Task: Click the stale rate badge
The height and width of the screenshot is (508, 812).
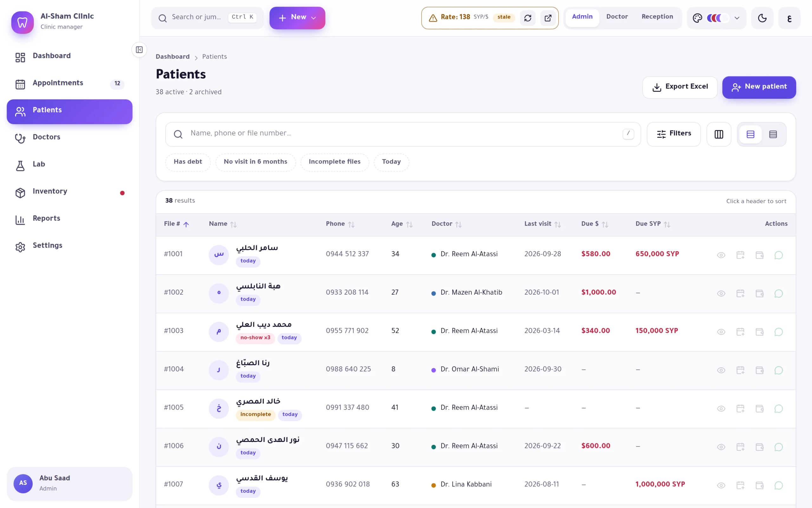Action: (504, 17)
